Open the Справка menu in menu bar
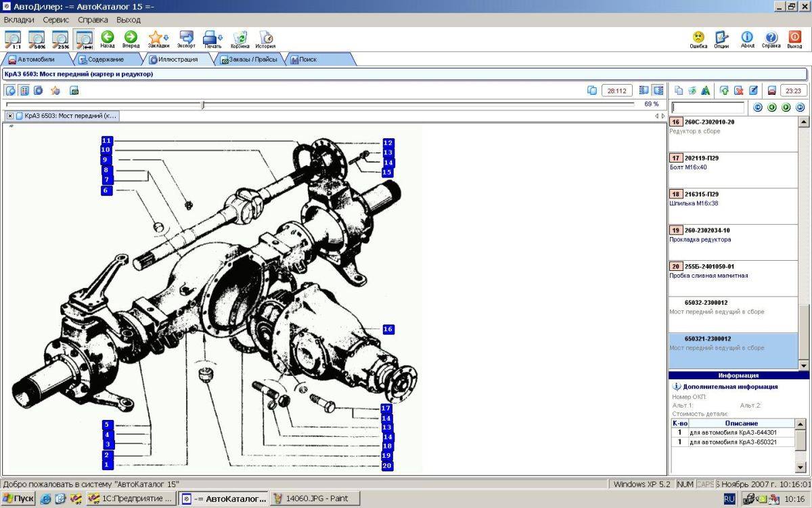This screenshot has width=812, height=508. coord(93,20)
